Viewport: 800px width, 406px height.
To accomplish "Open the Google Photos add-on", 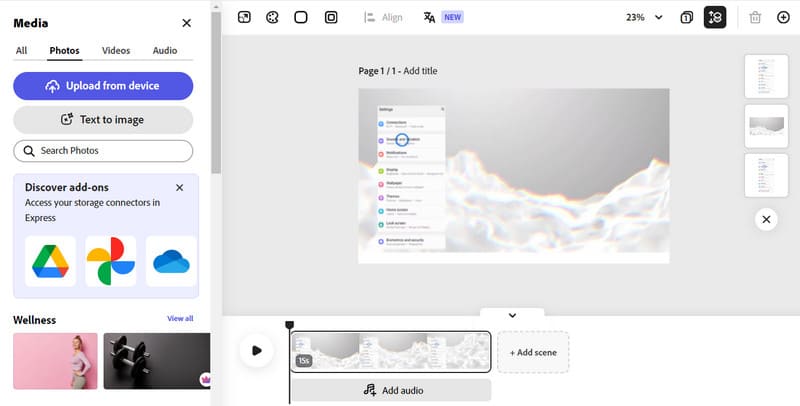I will click(110, 261).
